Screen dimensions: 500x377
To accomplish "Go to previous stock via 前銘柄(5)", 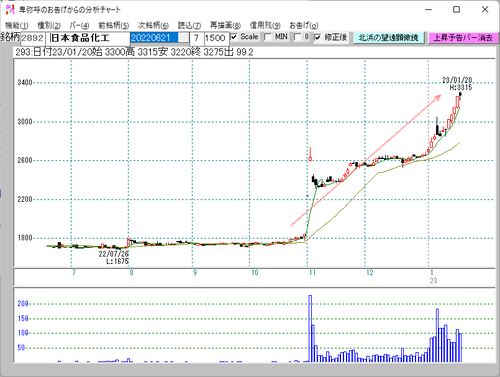I will click(x=114, y=25).
